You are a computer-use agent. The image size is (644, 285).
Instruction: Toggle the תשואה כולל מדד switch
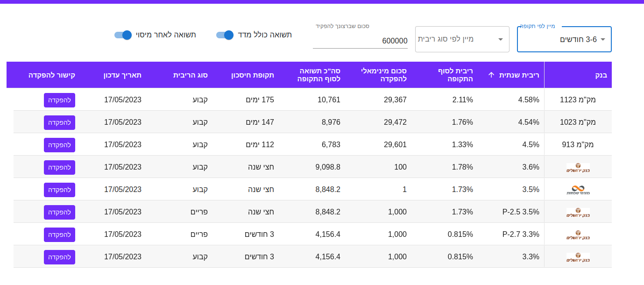(x=225, y=35)
